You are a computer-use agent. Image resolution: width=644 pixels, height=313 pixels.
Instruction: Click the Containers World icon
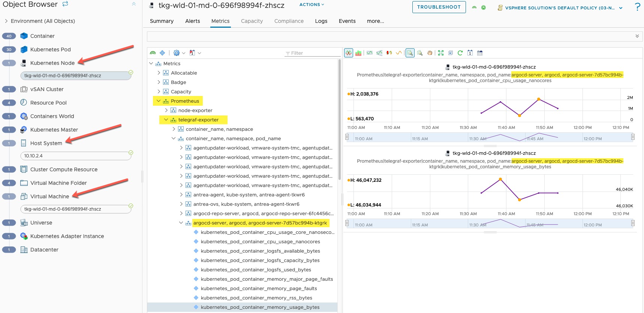(24, 116)
